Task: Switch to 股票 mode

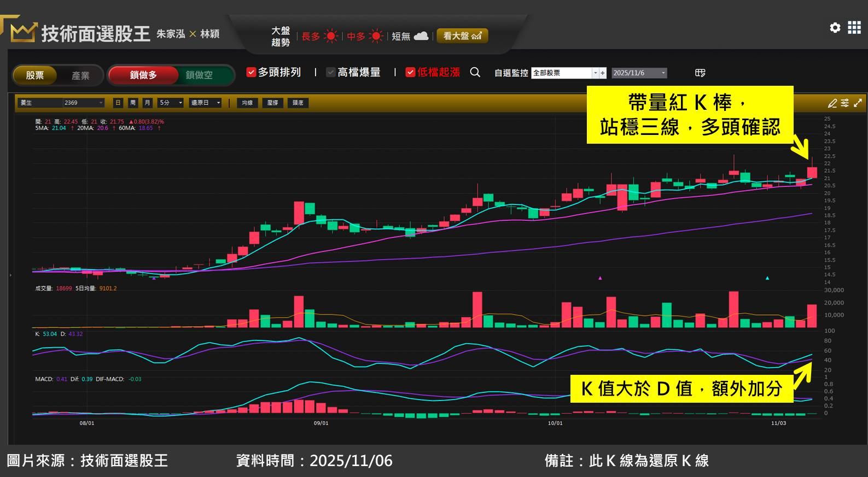Action: pyautogui.click(x=35, y=75)
